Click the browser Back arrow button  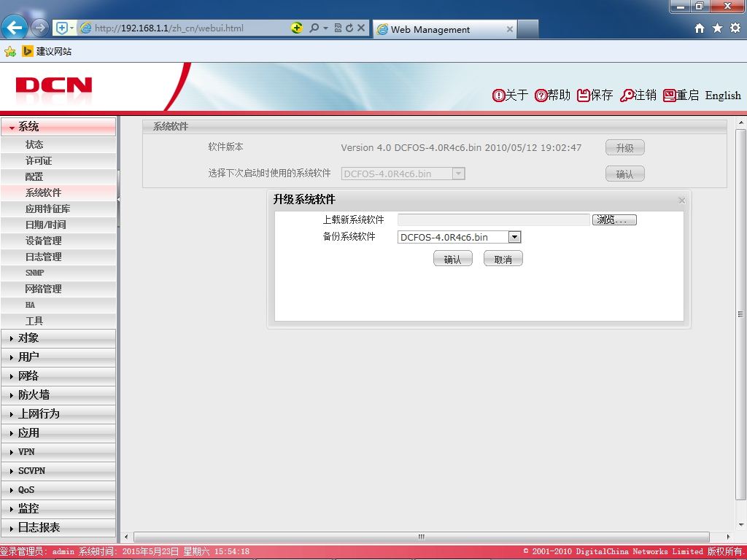click(x=15, y=28)
